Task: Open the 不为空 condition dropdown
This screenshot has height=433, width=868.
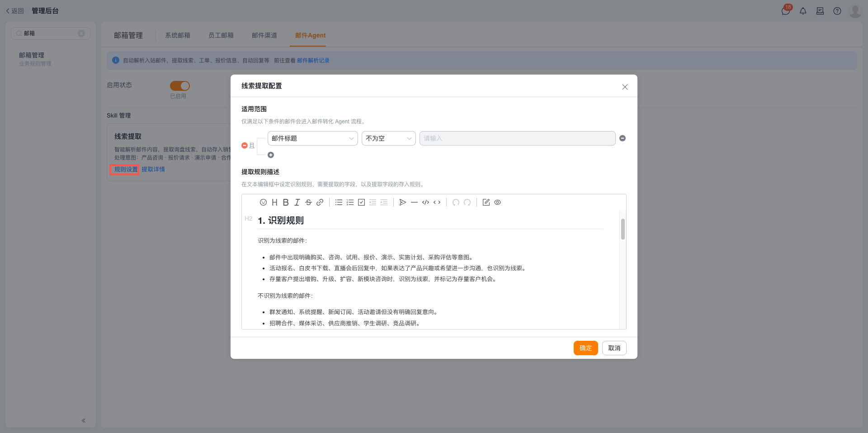Action: [389, 138]
